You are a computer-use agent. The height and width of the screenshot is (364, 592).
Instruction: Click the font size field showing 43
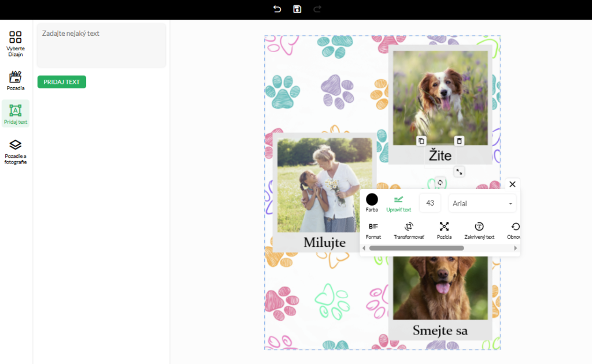click(430, 203)
